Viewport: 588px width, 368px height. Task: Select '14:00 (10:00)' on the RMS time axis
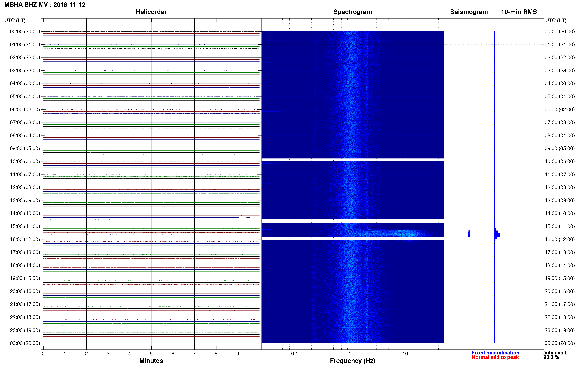click(x=560, y=213)
